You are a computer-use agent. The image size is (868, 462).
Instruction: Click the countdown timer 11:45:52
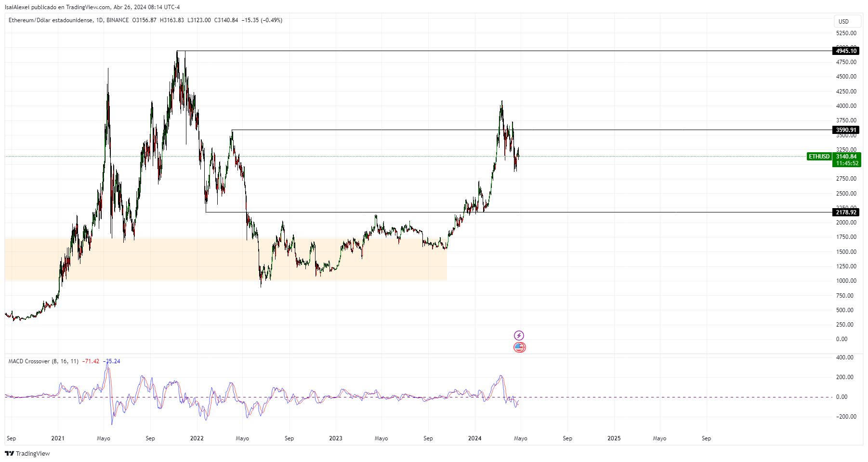pos(847,163)
